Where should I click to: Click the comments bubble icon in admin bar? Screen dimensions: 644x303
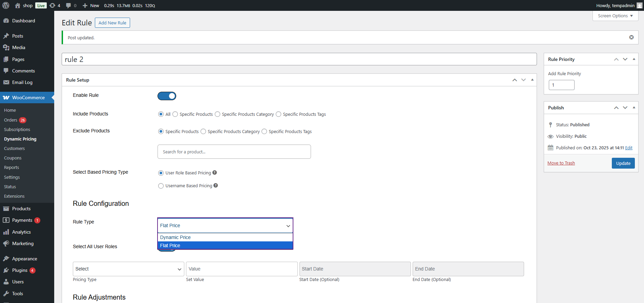[68, 5]
